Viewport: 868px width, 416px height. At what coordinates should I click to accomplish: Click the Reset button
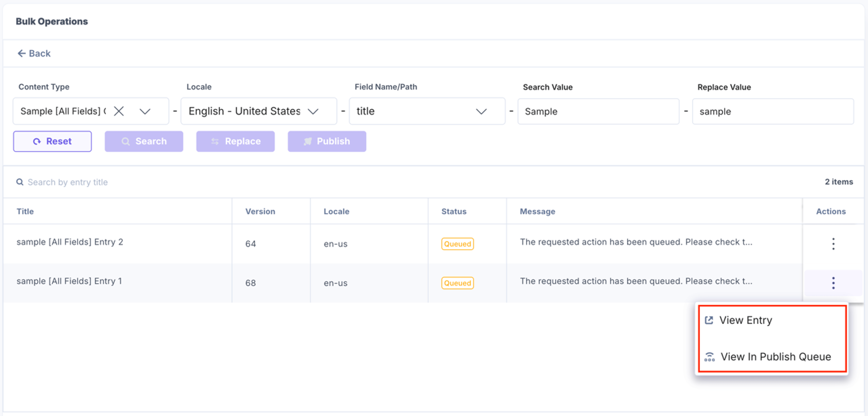(x=52, y=141)
